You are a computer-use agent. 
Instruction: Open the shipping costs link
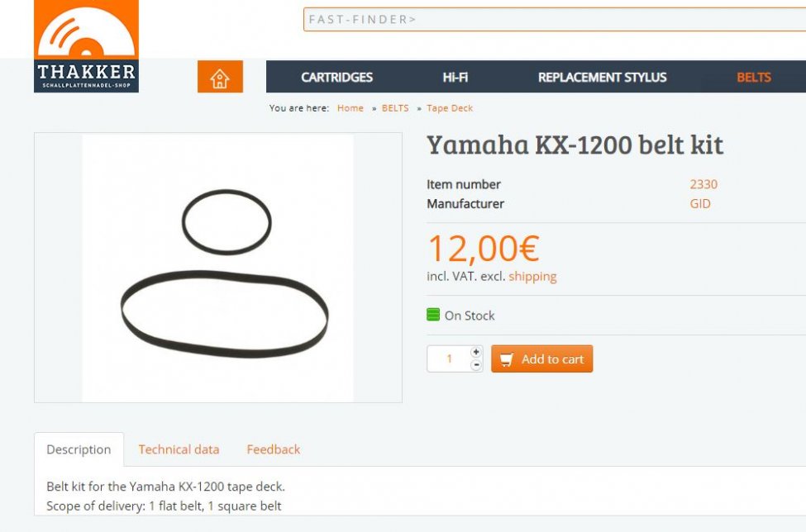[532, 276]
